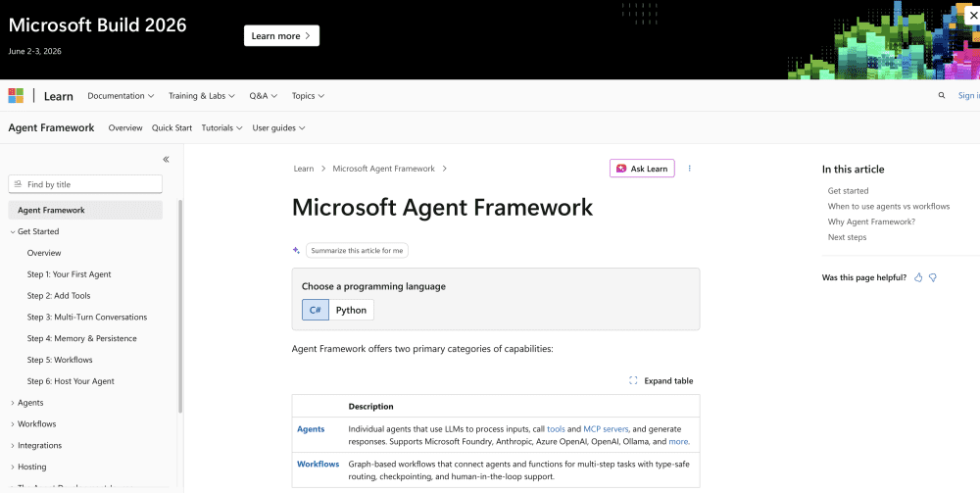Click the sidebar vertical scrollbar
Image resolution: width=980 pixels, height=493 pixels.
coord(180,306)
